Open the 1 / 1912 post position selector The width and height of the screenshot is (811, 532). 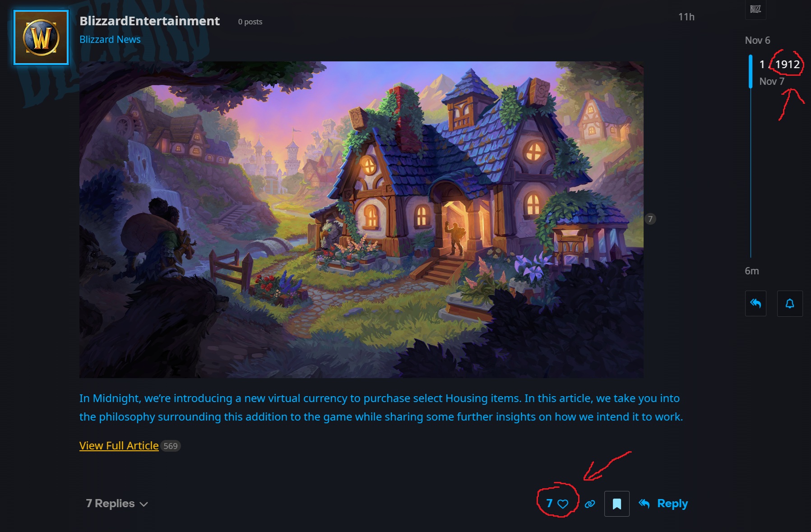point(779,65)
